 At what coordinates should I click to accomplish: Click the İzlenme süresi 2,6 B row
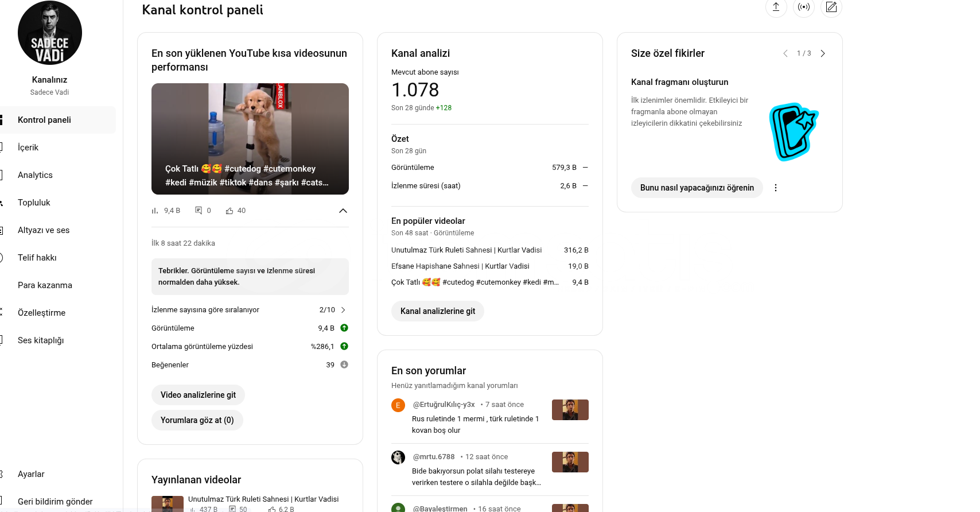point(490,186)
